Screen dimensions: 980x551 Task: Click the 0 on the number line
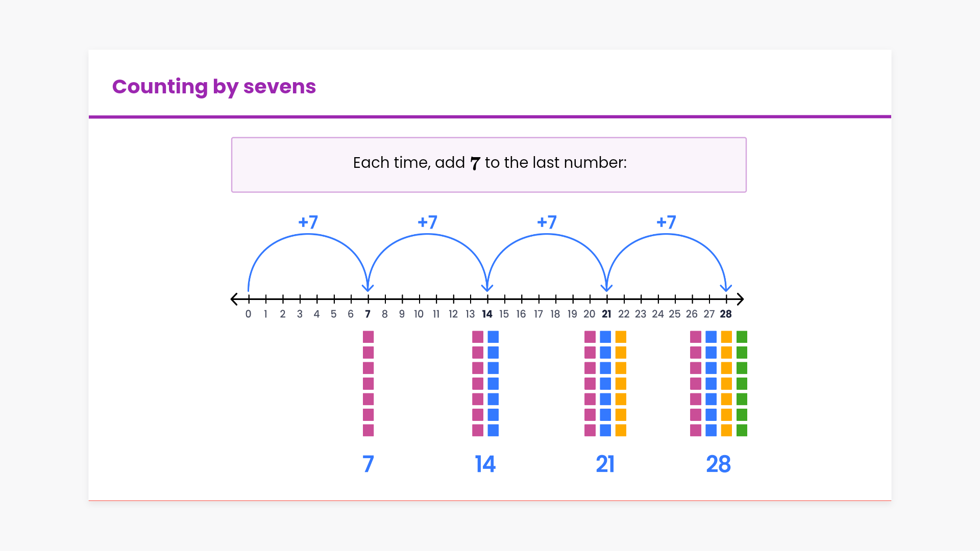point(248,314)
